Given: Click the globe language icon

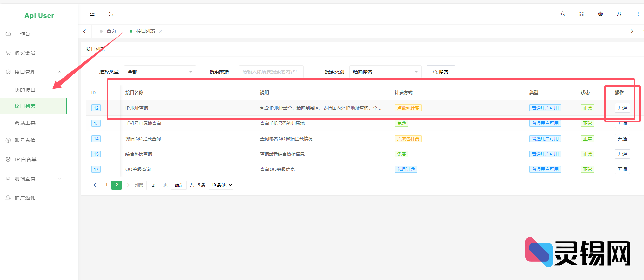Looking at the screenshot, I should click(x=600, y=14).
